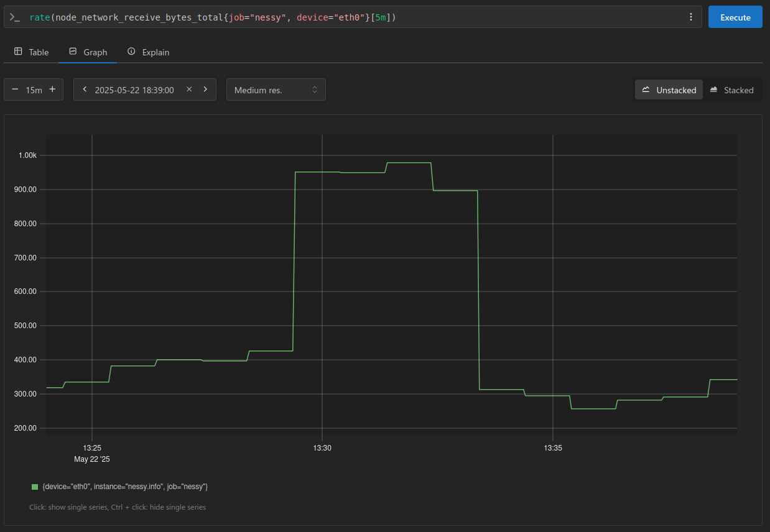The height and width of the screenshot is (532, 770).
Task: Click the graph line peak near 13:32
Action: click(x=409, y=163)
